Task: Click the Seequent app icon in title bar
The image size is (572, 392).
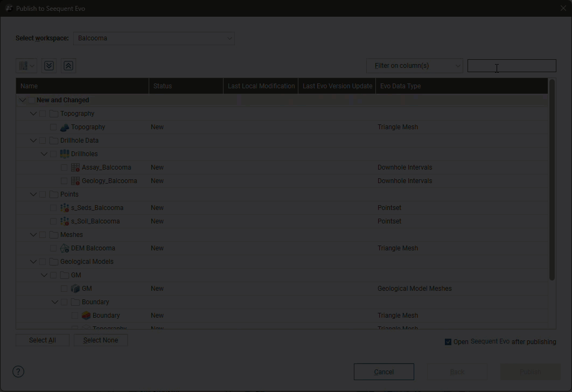Action: tap(9, 9)
